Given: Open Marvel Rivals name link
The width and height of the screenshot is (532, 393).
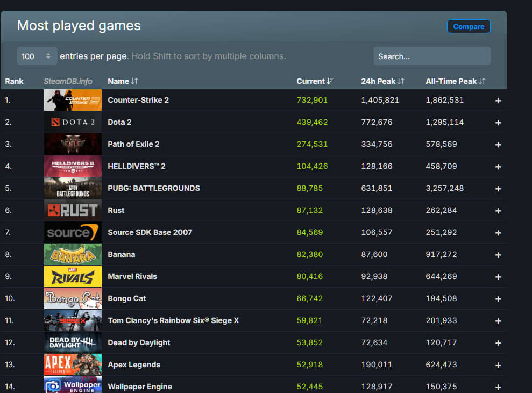Looking at the screenshot, I should (132, 276).
